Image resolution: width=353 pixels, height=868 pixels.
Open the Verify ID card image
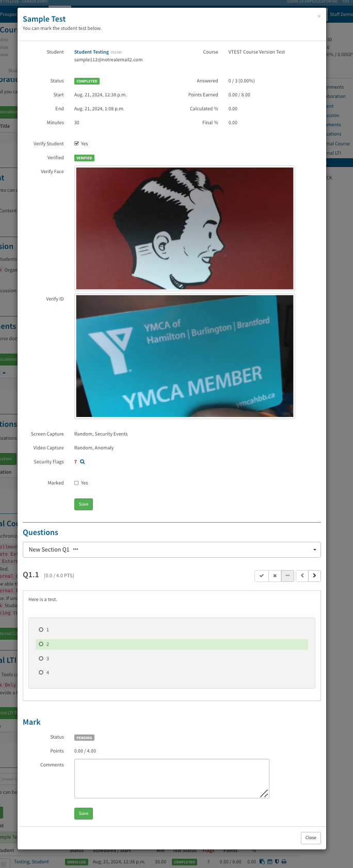[185, 356]
